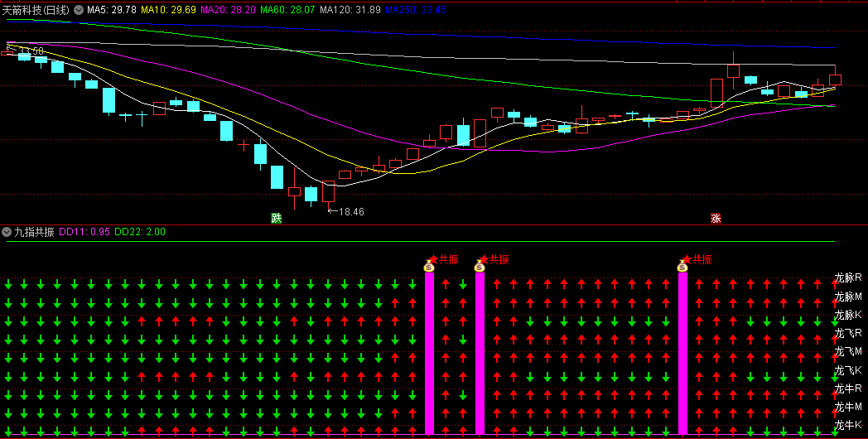This screenshot has width=868, height=439.
Task: Select the MA5: 29.78 label
Action: [112, 10]
